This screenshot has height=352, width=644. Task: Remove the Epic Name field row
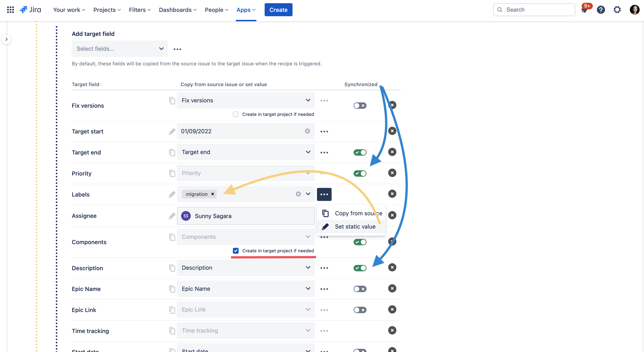click(x=392, y=288)
